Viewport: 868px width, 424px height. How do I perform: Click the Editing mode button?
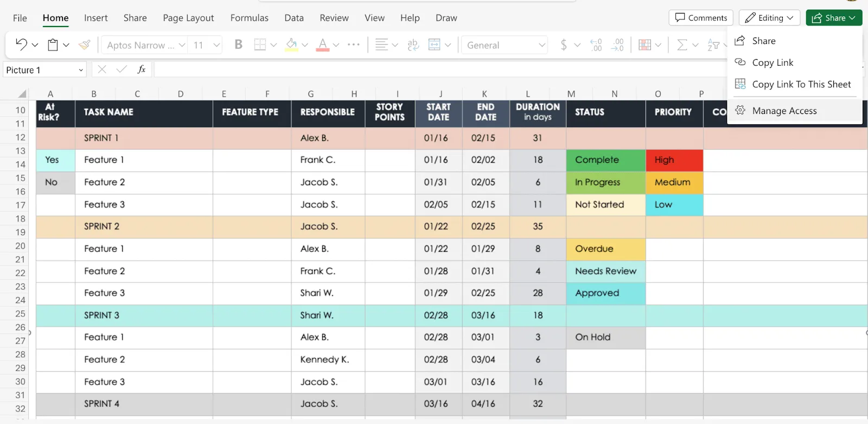[769, 18]
